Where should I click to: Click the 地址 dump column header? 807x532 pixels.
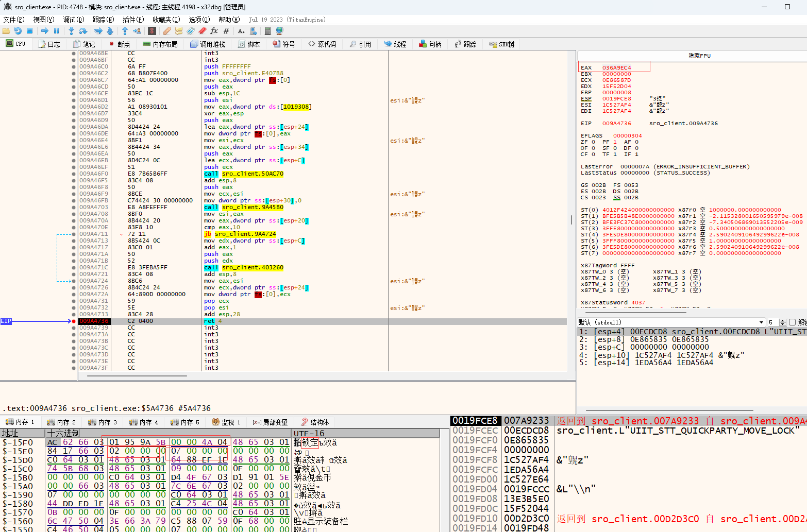pos(23,434)
